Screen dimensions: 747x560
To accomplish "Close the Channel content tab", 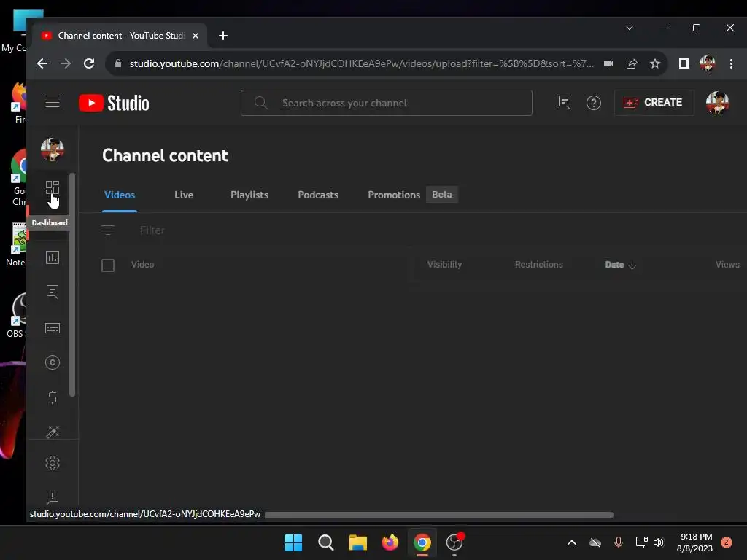I will (196, 36).
